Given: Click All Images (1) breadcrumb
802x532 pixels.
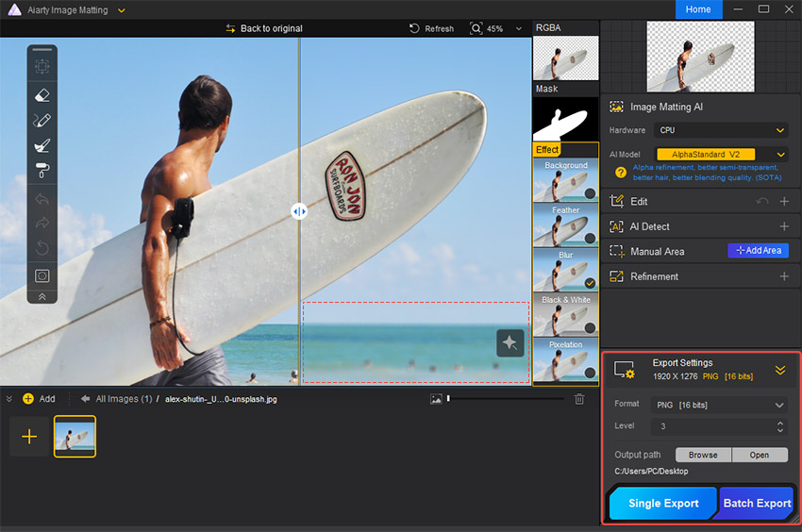Looking at the screenshot, I should pyautogui.click(x=125, y=398).
